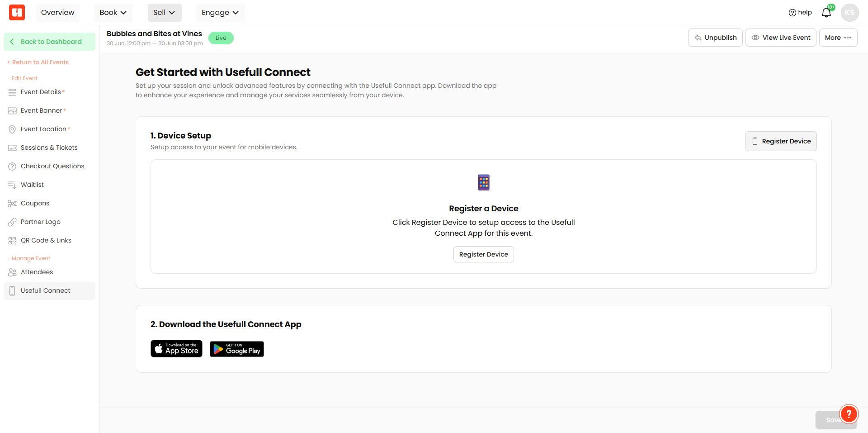
Task: Open the Partner Logo section
Action: click(x=50, y=222)
